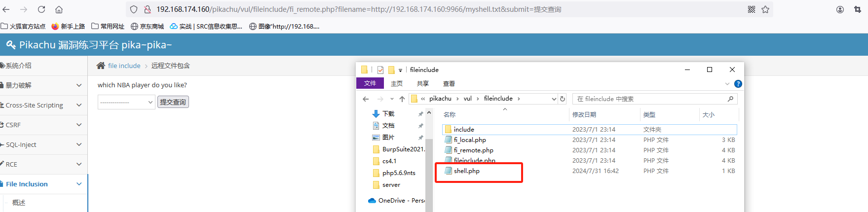This screenshot has height=212, width=868.
Task: Open 常用网址 bookmark folder
Action: click(108, 26)
